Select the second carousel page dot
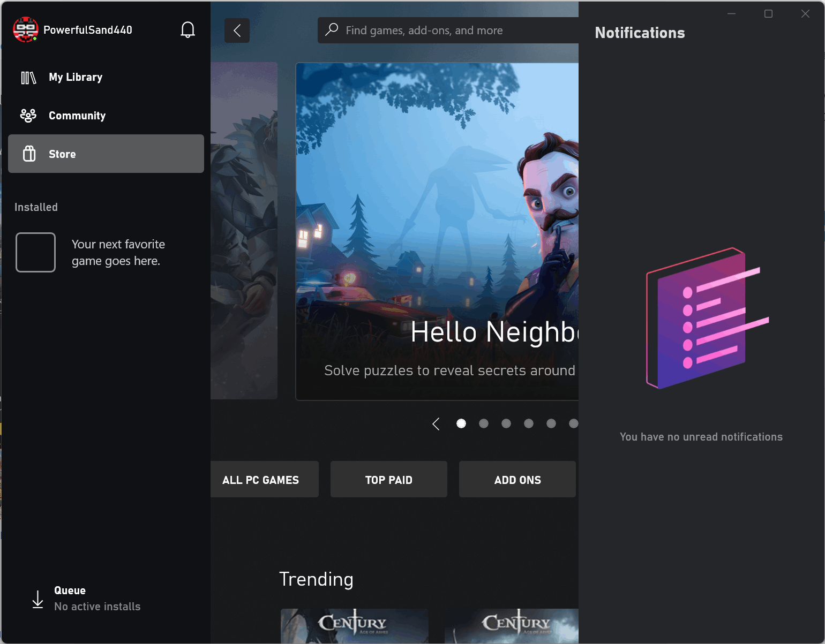 click(484, 423)
